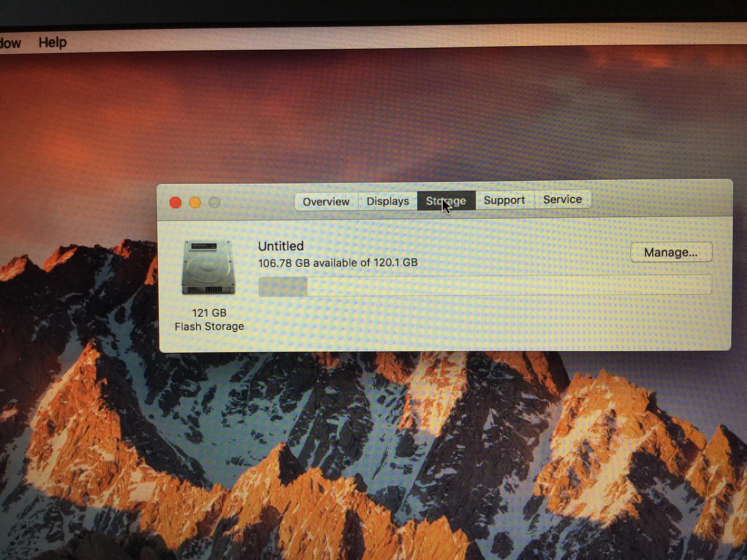Click the 'Flash Storage' label
The image size is (747, 560).
[209, 326]
